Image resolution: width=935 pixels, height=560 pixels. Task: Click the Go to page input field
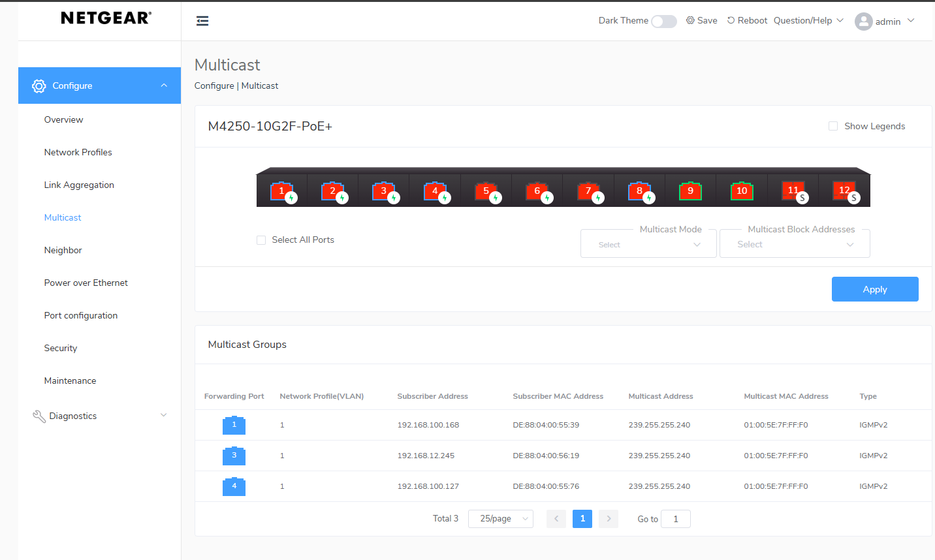click(676, 519)
